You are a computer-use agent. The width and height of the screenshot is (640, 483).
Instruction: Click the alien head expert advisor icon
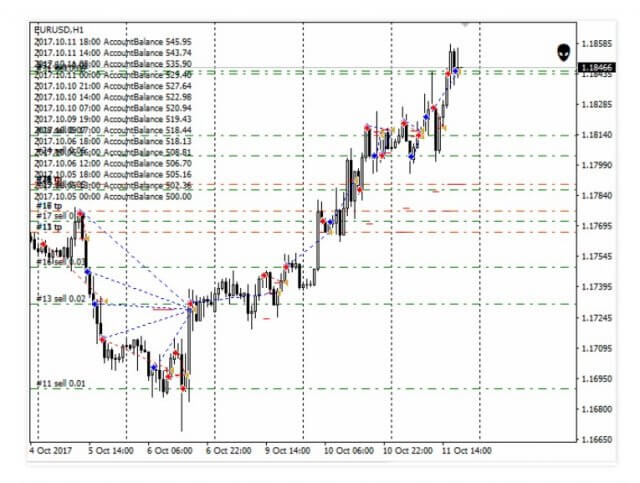(564, 53)
